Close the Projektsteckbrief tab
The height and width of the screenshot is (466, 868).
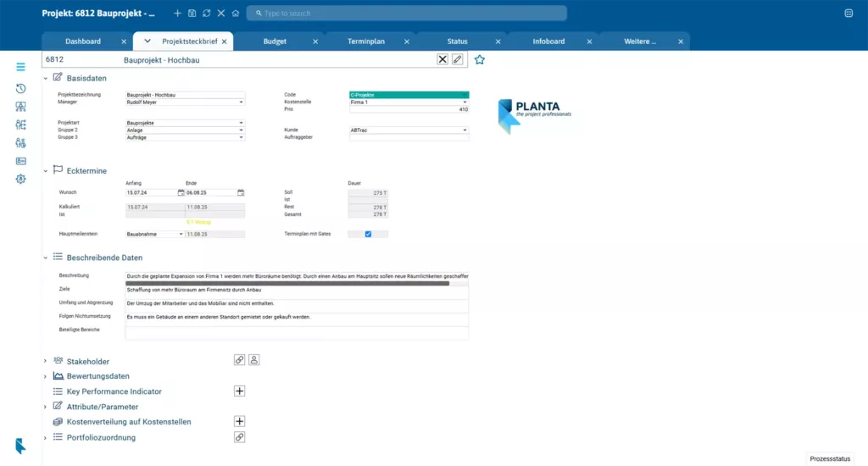coord(224,42)
